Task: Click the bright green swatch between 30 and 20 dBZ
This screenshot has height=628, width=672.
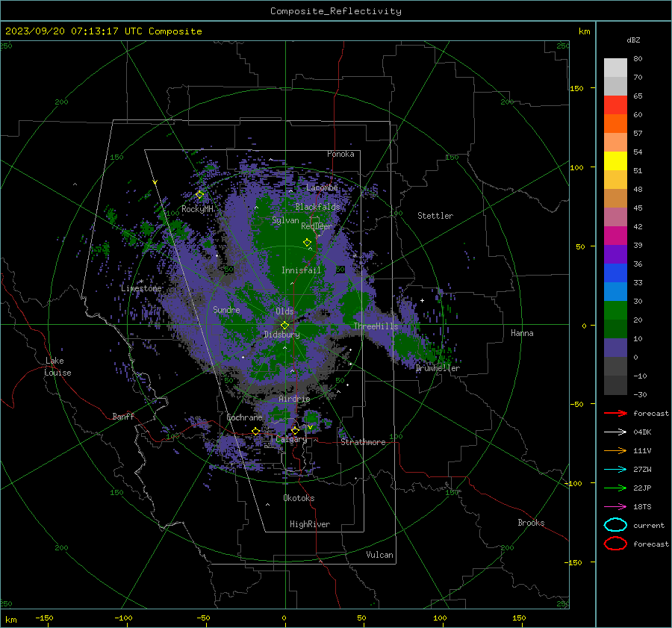Action: pyautogui.click(x=615, y=310)
